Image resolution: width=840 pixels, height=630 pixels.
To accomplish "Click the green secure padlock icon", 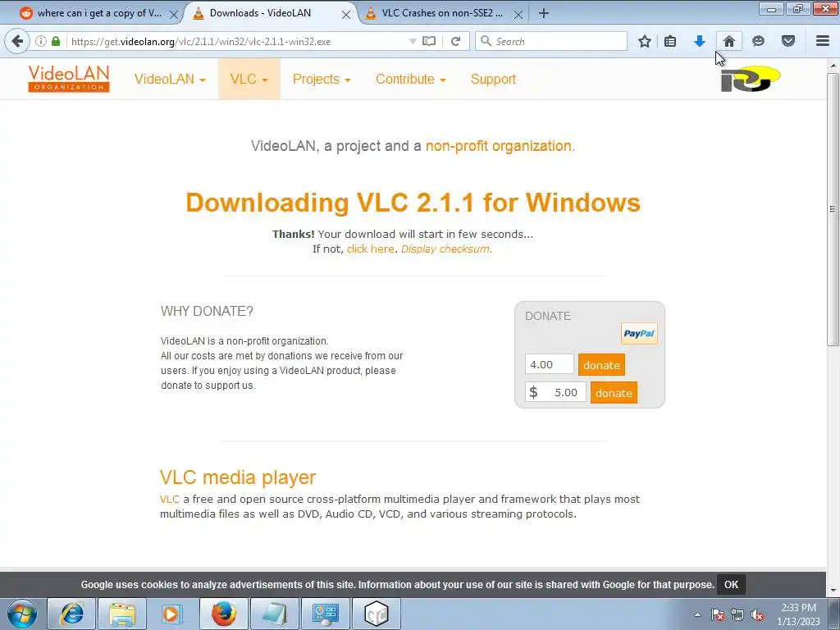I will pyautogui.click(x=56, y=41).
